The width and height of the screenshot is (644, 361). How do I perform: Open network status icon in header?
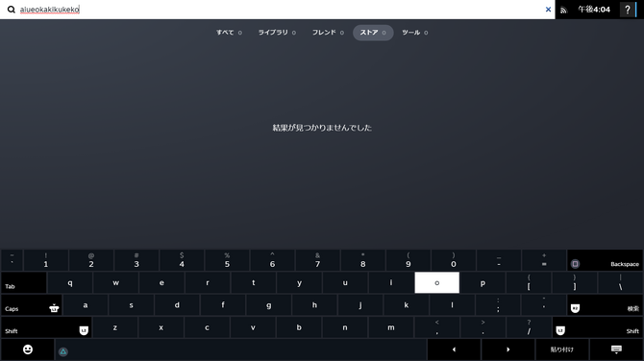click(x=563, y=10)
